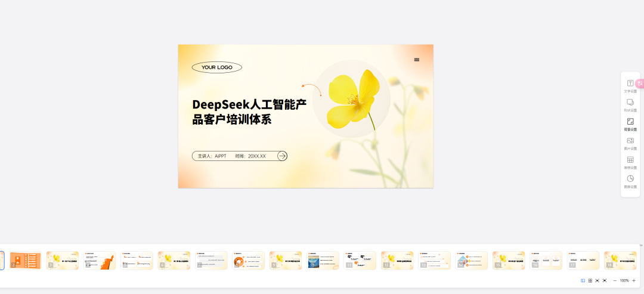Click the fullscreen presentation icon
This screenshot has height=294, width=644.
[605, 280]
